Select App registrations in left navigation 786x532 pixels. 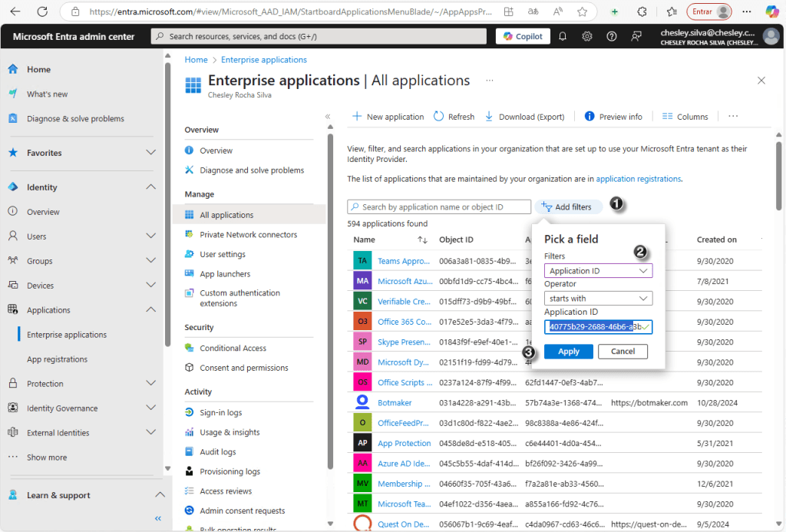click(58, 359)
